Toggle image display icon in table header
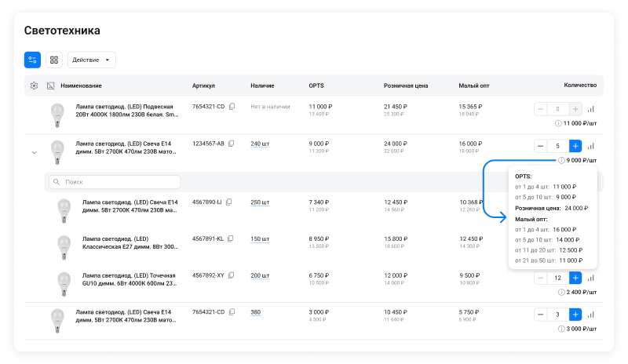This screenshot has width=628, height=364. pyautogui.click(x=50, y=86)
